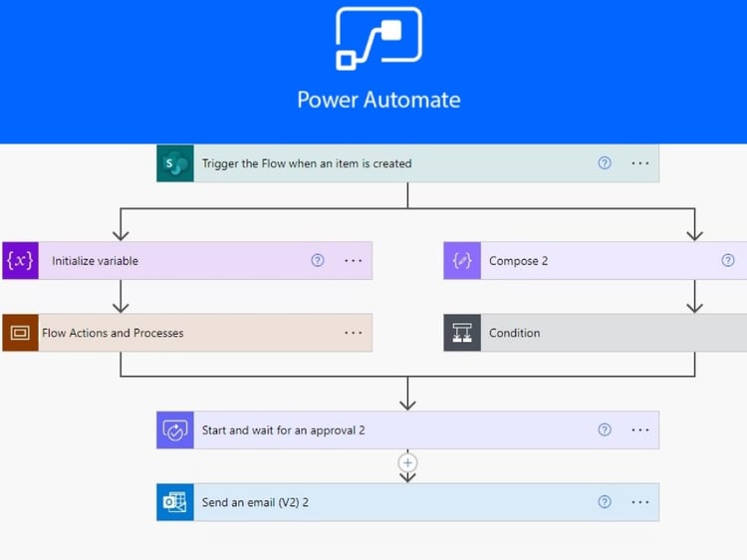Open the trigger step's more options menu
This screenshot has height=560, width=747.
[x=640, y=163]
